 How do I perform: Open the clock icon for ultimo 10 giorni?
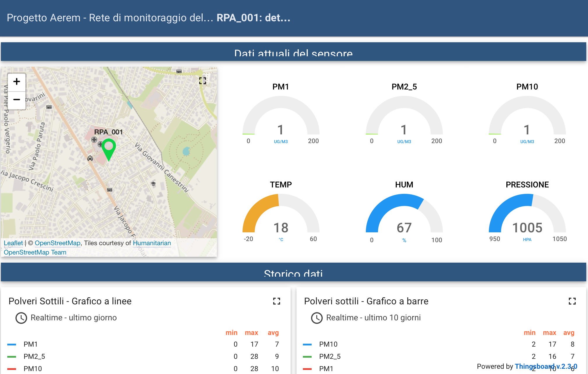coord(317,318)
